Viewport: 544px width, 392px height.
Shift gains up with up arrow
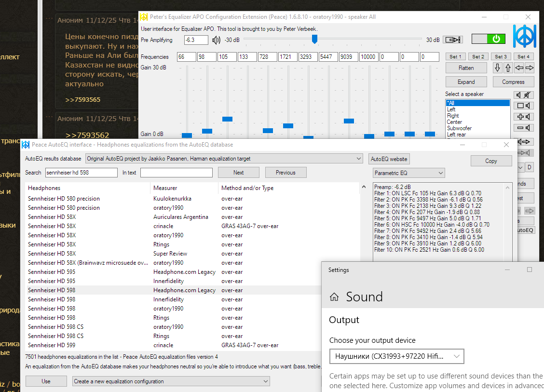tap(508, 68)
